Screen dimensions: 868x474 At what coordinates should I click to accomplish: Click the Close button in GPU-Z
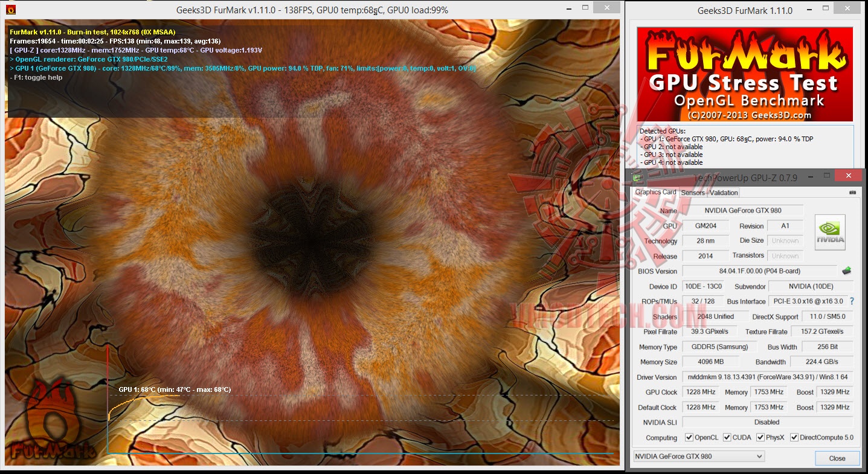(x=837, y=458)
